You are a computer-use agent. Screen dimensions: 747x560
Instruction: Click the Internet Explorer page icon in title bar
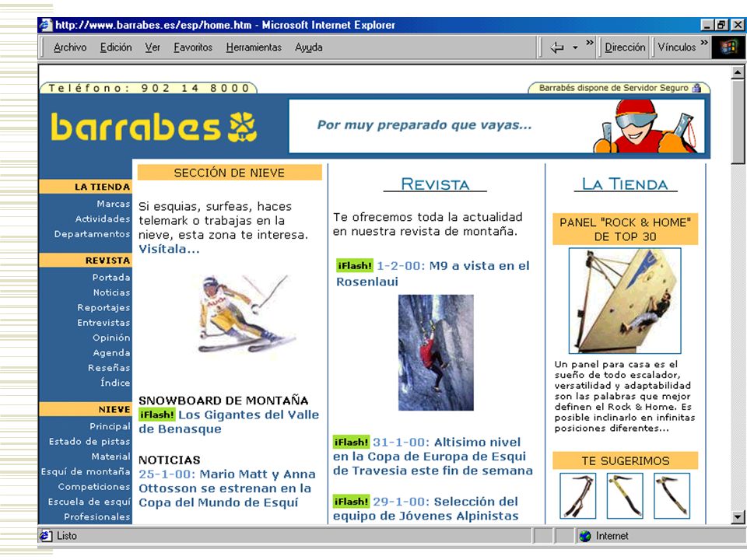point(46,25)
